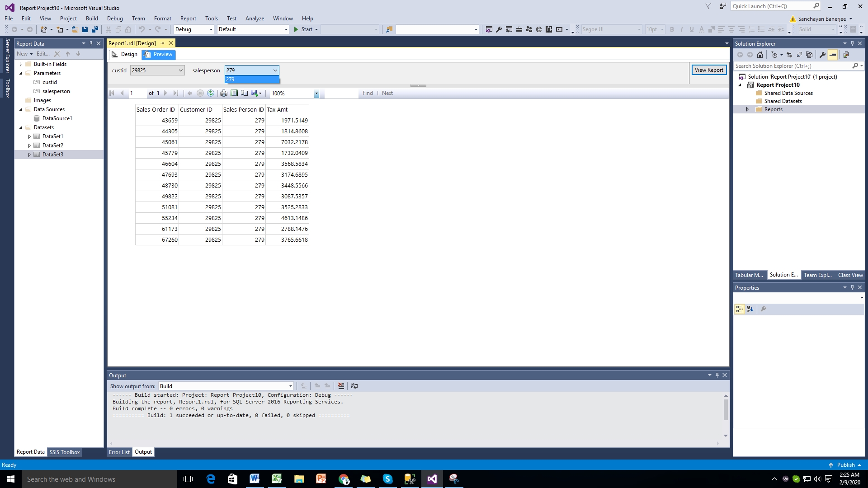
Task: Expand the DataSet1 node
Action: [x=29, y=136]
